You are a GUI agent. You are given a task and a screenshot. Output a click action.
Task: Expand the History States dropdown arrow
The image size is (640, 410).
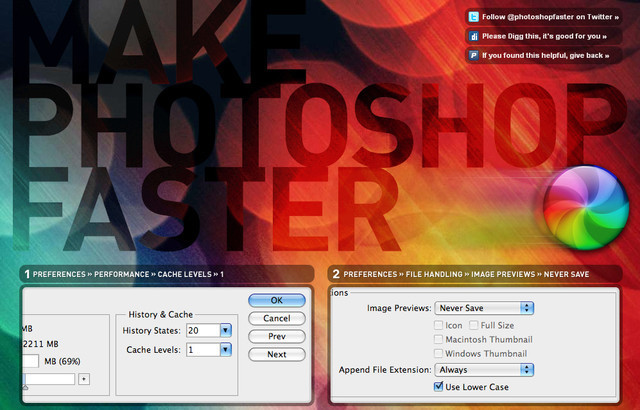226,330
